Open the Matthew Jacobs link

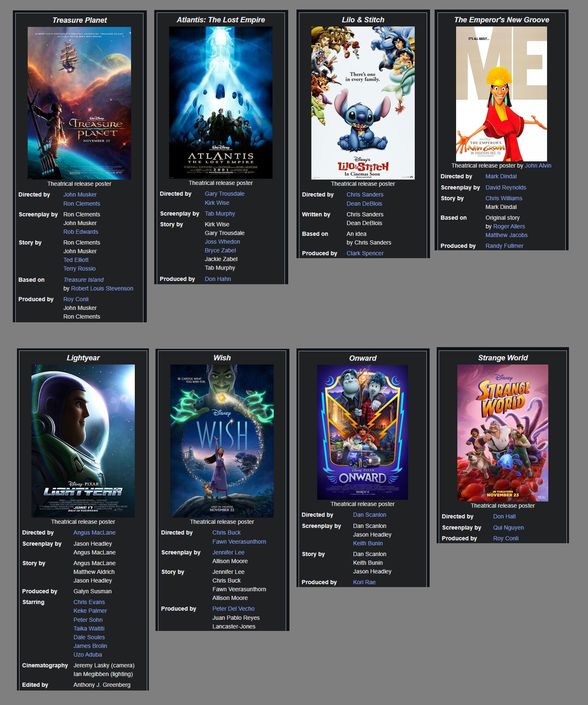coord(506,235)
